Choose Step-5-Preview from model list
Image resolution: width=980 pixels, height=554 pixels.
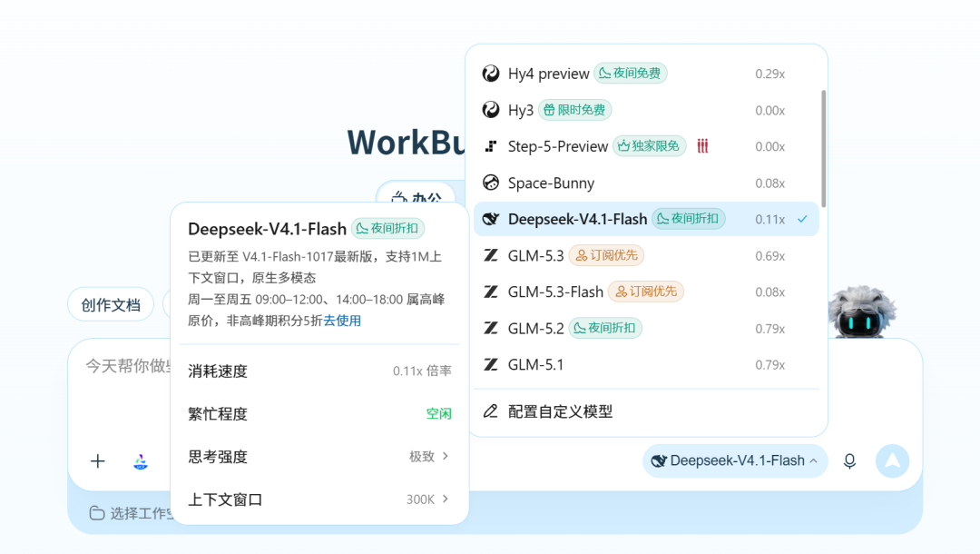point(646,146)
